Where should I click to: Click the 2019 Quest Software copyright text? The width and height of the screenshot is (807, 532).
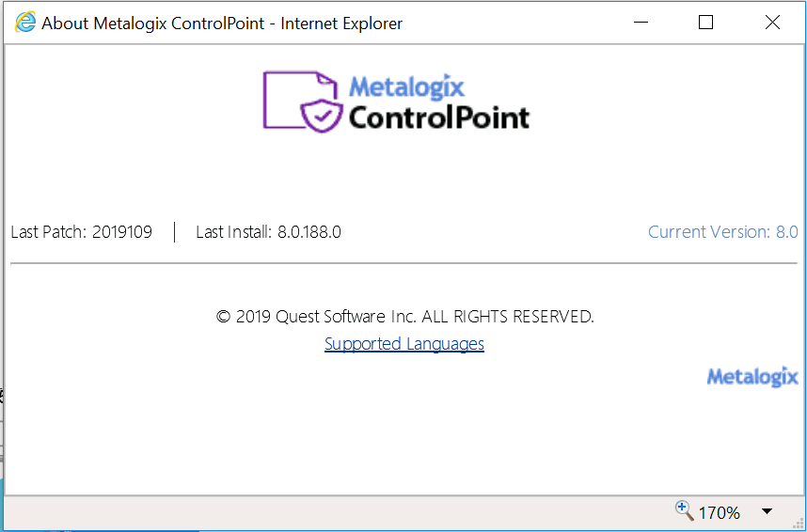(404, 317)
